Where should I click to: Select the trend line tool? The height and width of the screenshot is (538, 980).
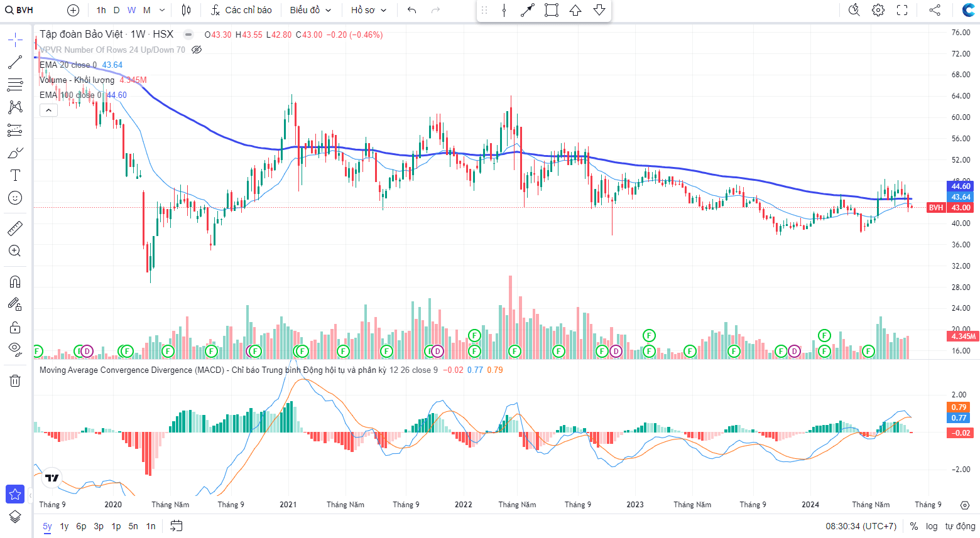(15, 62)
